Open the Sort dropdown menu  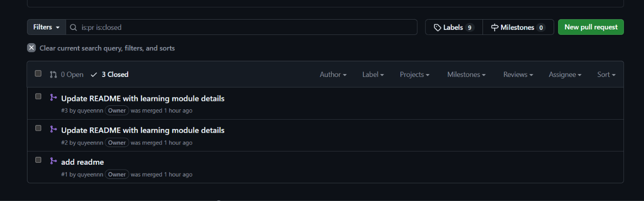[606, 75]
